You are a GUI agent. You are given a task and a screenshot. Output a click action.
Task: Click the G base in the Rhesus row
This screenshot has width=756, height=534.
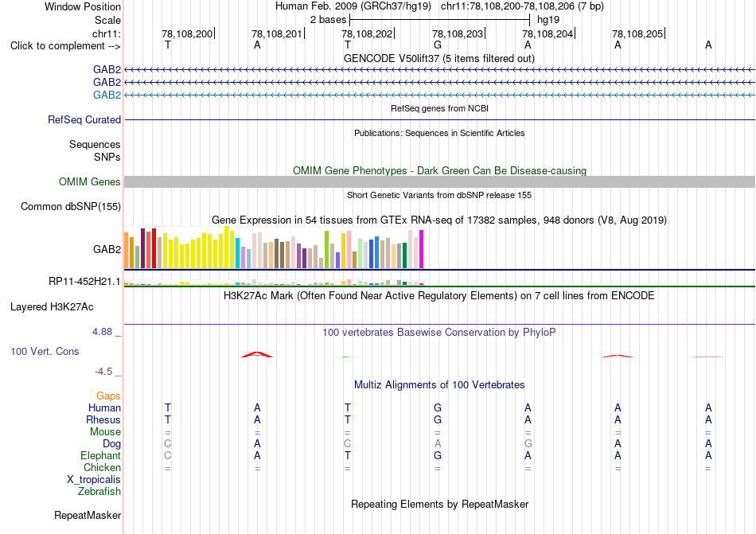pyautogui.click(x=438, y=419)
